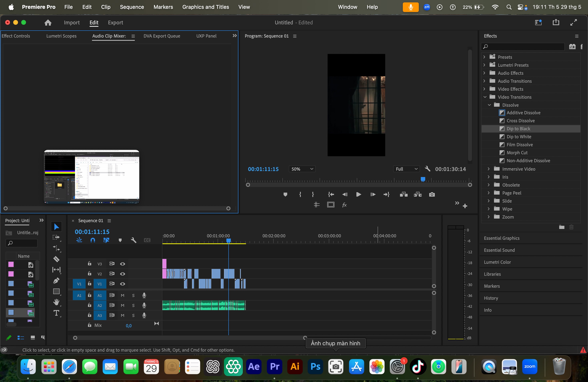
Task: Select the Pen tool in the tools panel
Action: click(56, 281)
